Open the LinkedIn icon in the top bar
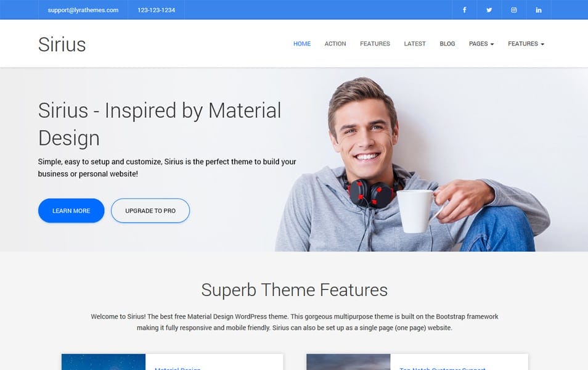 [x=538, y=9]
